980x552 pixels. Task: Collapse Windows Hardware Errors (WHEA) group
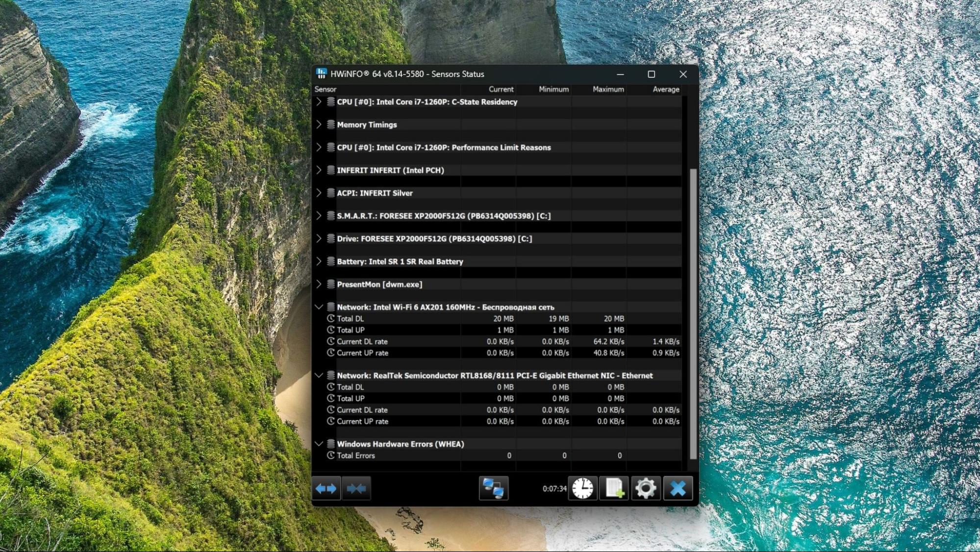point(319,444)
